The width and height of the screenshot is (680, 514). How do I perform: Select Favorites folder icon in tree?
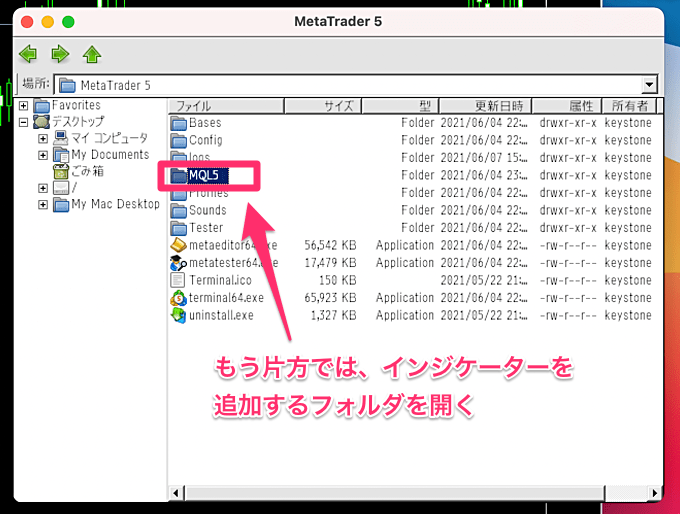click(x=42, y=105)
